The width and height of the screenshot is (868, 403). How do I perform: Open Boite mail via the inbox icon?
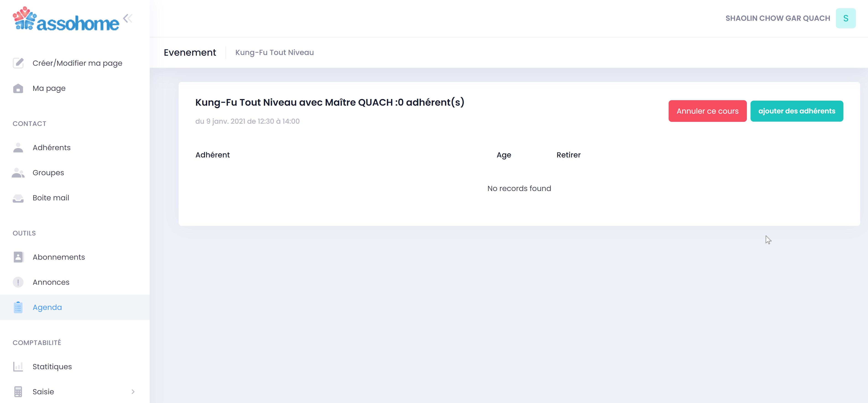(18, 198)
